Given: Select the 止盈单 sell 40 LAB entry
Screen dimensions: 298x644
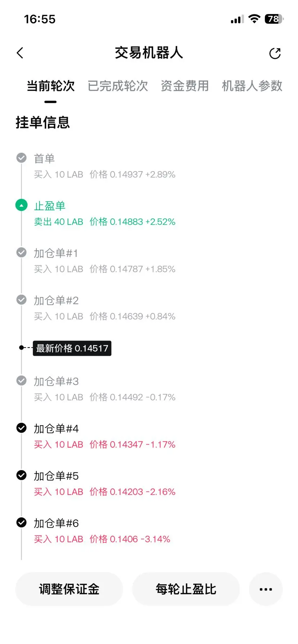Looking at the screenshot, I should click(x=105, y=214).
